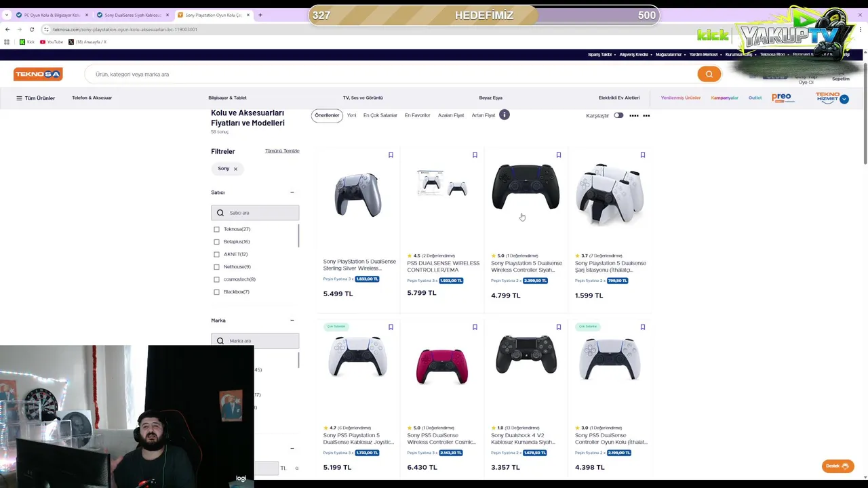868x488 pixels.
Task: Bookmark the Cosmic red DualSense product
Action: pyautogui.click(x=475, y=327)
